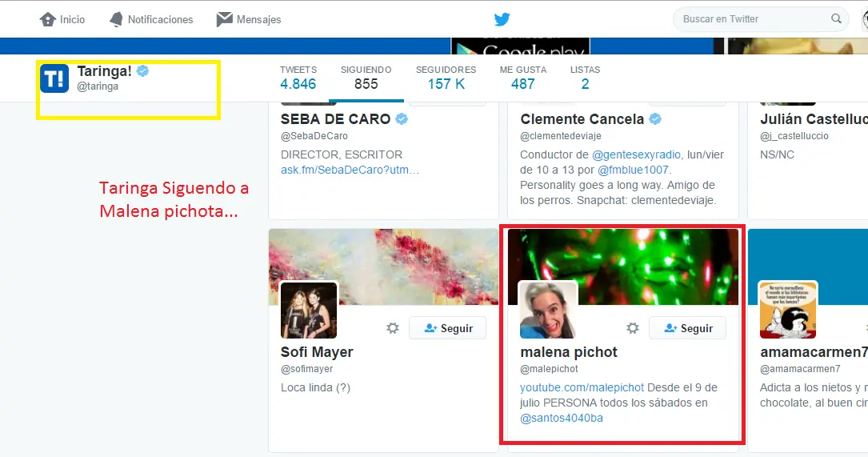This screenshot has height=457, width=868.
Task: Select the Listas 2 tab
Action: (x=585, y=78)
